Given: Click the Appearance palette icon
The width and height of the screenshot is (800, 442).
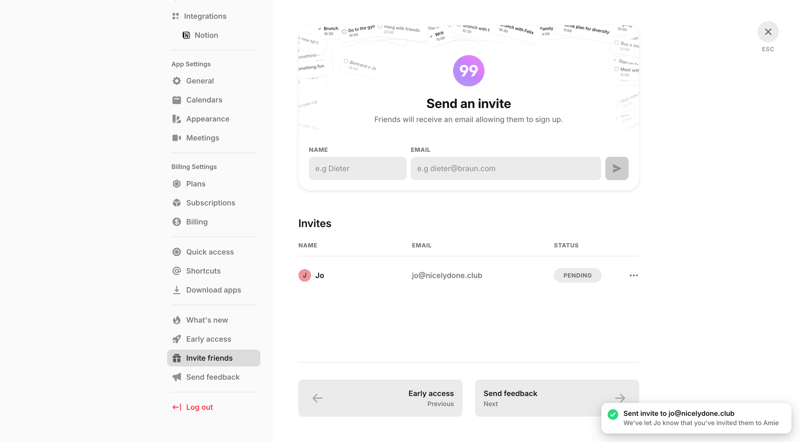Looking at the screenshot, I should coord(177,119).
